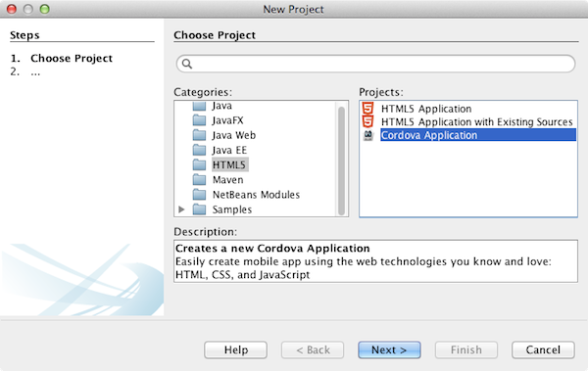Screen dimensions: 588x371
Task: Click the description text box
Action: tap(375, 261)
